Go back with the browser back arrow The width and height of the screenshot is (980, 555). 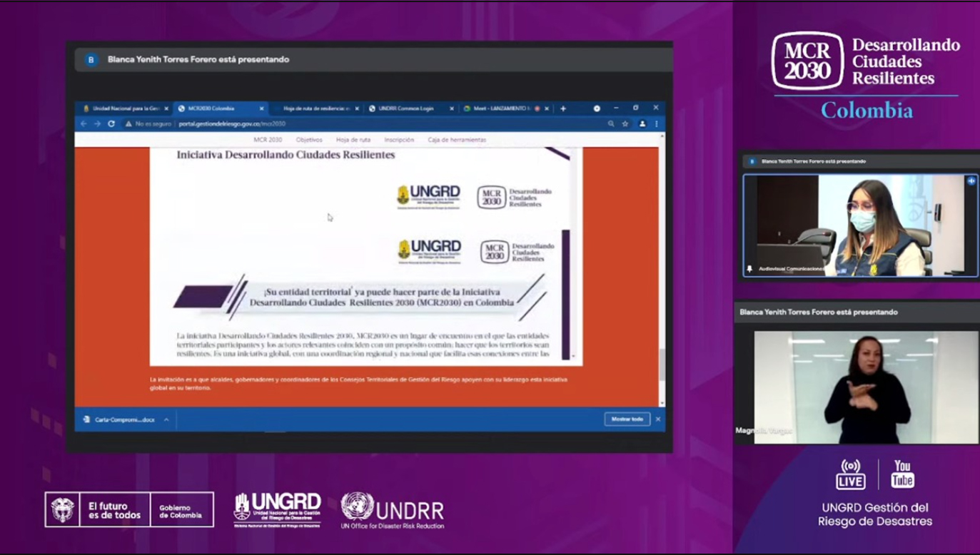click(x=84, y=123)
